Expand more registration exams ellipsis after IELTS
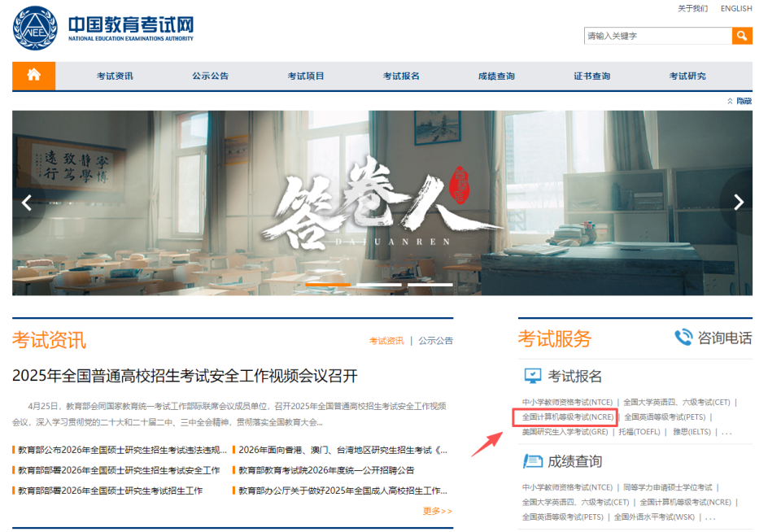This screenshot has height=532, width=781. tap(726, 433)
